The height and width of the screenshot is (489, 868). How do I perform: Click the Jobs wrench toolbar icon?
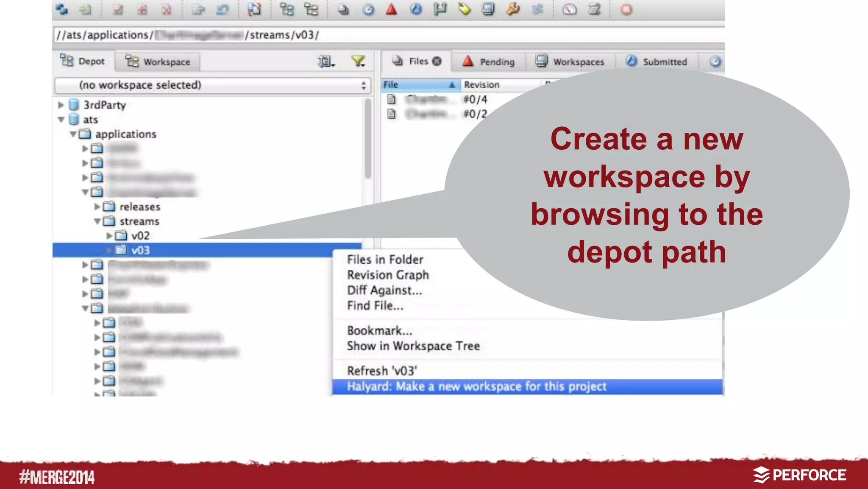pos(513,9)
